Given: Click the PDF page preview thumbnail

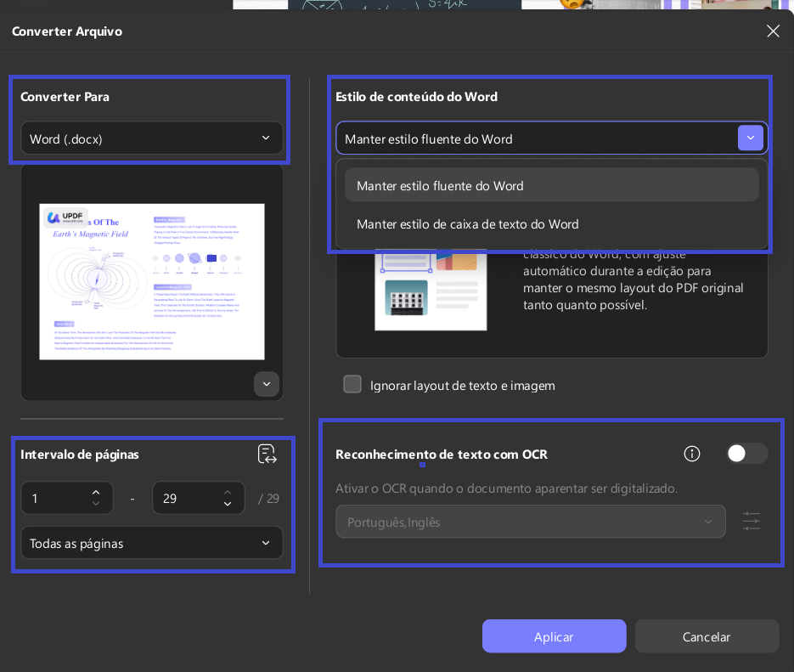Looking at the screenshot, I should coord(152,281).
